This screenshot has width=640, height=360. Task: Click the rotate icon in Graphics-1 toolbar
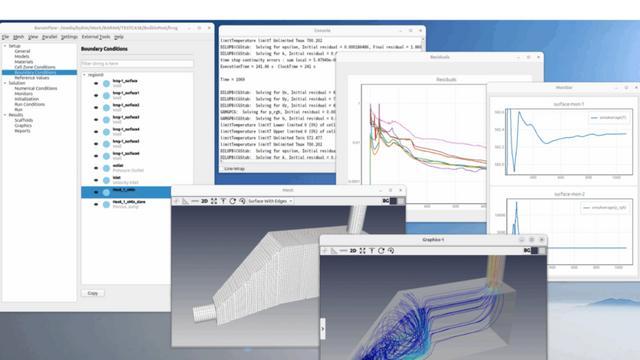pyautogui.click(x=381, y=251)
